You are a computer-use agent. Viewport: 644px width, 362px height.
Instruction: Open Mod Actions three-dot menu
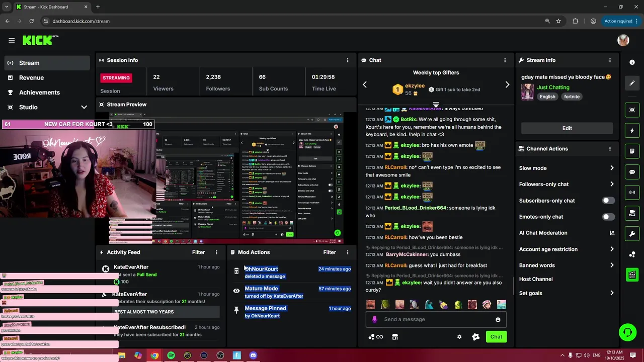(x=347, y=252)
